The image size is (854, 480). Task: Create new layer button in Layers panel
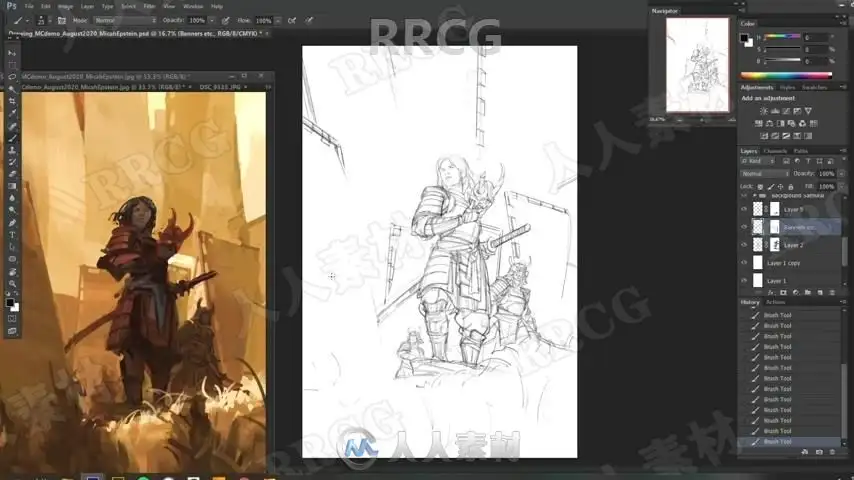point(820,293)
